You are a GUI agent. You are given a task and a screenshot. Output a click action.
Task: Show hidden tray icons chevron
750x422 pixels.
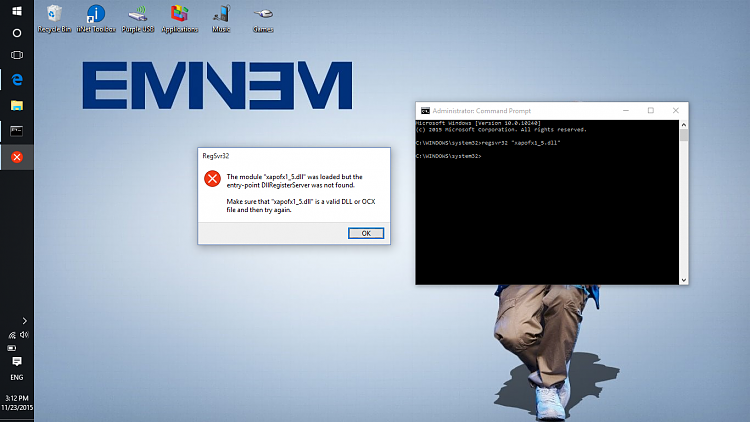24,321
